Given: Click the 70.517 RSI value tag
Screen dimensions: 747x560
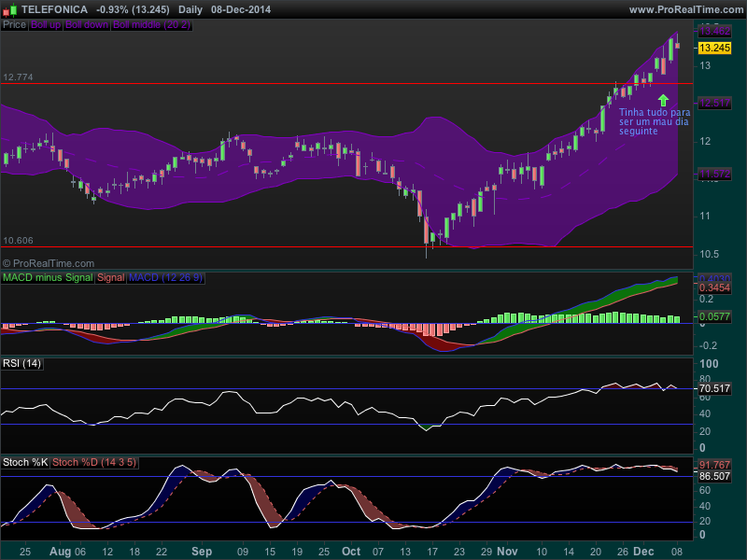Looking at the screenshot, I should (x=714, y=388).
